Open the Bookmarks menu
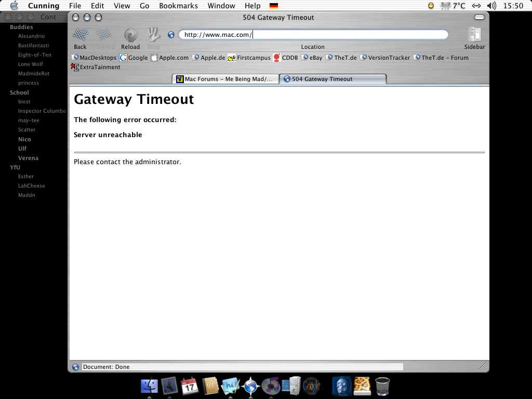This screenshot has width=532, height=399. click(x=179, y=6)
